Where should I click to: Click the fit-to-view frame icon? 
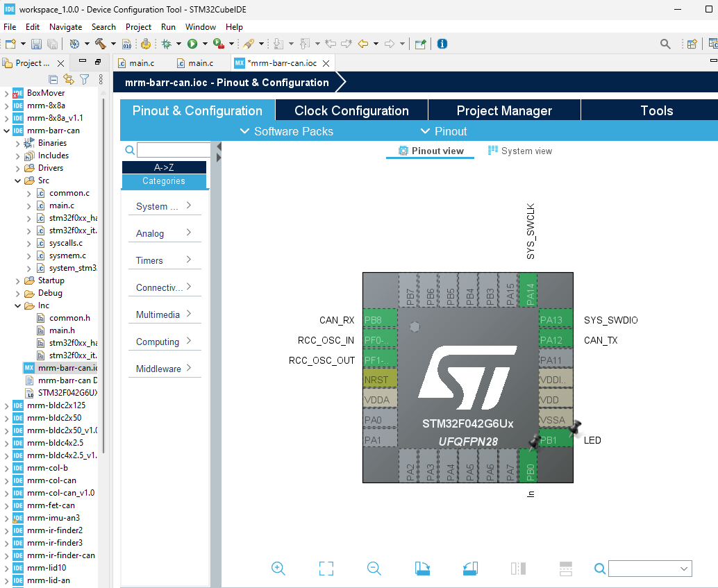[326, 569]
